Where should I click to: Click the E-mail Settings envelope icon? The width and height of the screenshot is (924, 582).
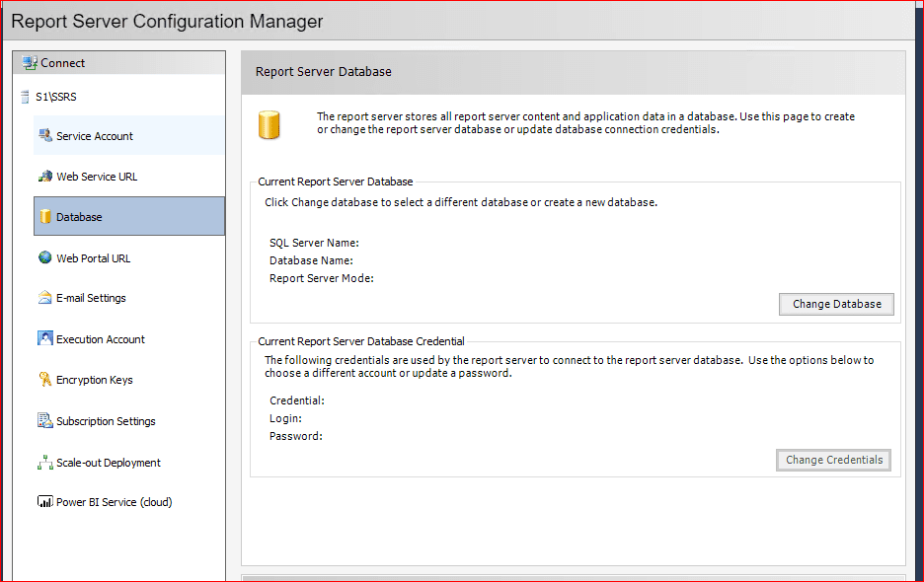point(44,298)
